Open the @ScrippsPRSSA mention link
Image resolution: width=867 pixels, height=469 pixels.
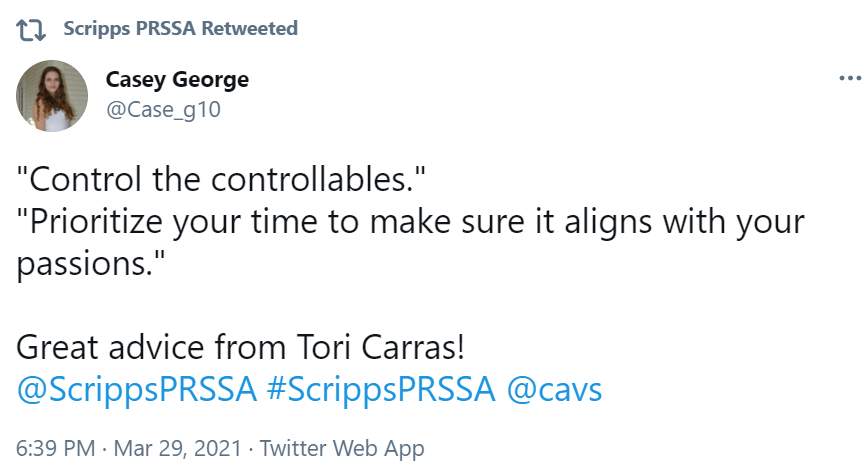click(x=138, y=390)
